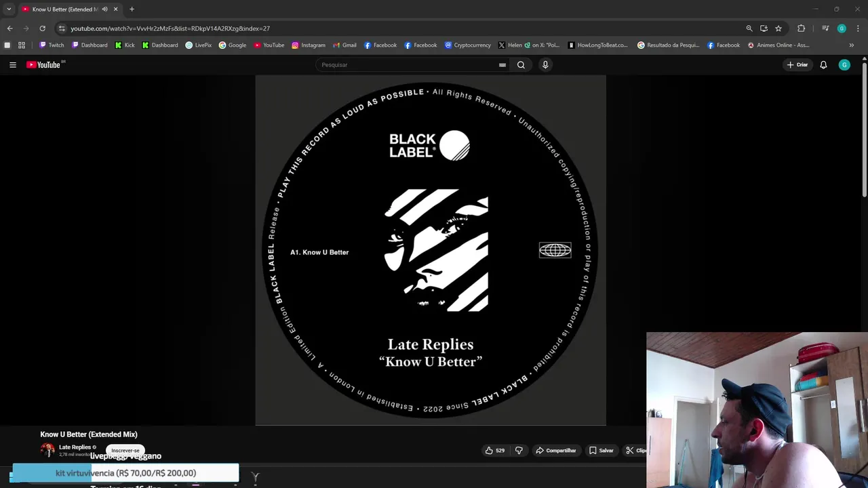Go back to the previous page
868x488 pixels.
pyautogui.click(x=9, y=28)
